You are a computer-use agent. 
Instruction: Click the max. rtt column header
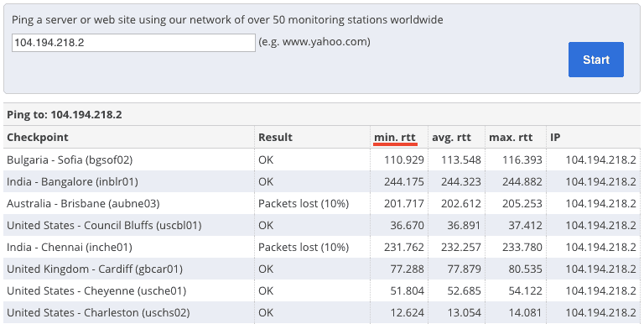511,138
